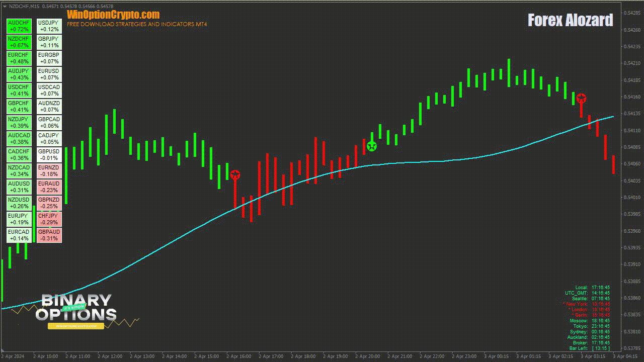Select the EURCAD +0.14% pair box
Image resolution: width=644 pixels, height=362 pixels.
(x=19, y=235)
